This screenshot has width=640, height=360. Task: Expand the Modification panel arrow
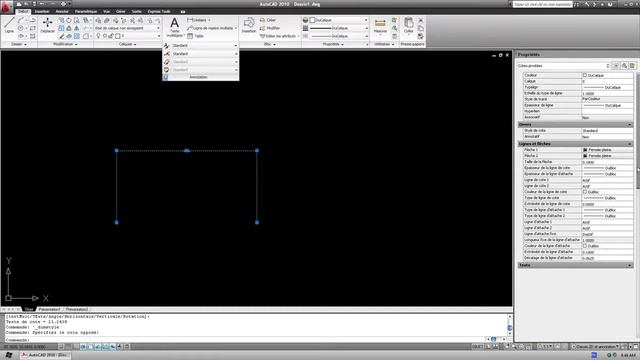(76, 44)
